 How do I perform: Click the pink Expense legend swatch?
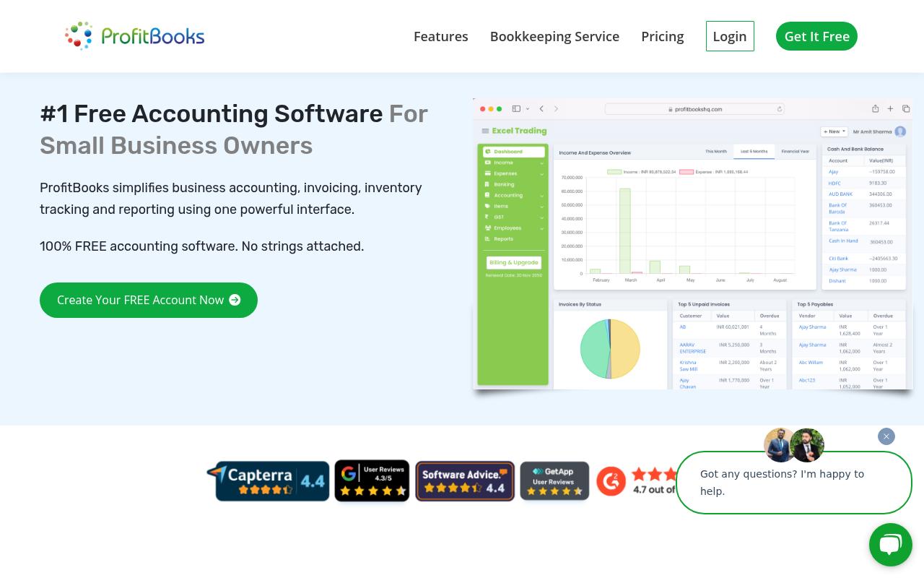click(687, 172)
